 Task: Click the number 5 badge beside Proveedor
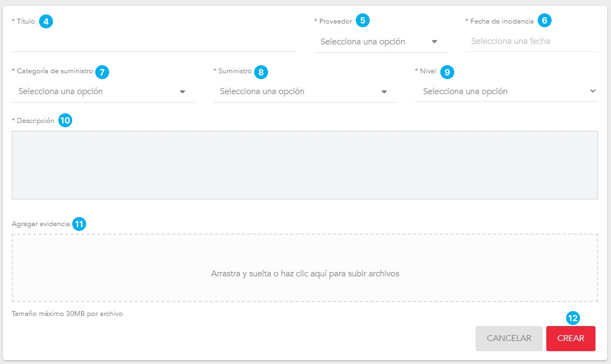pos(363,21)
